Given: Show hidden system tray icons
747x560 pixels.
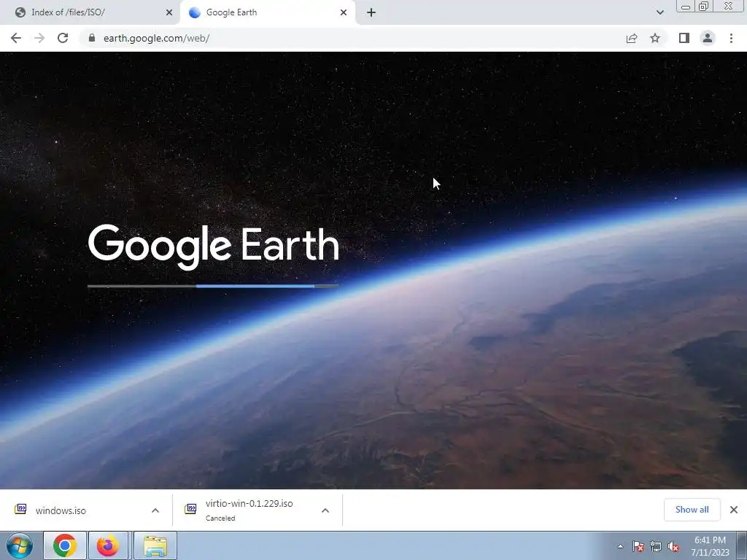Looking at the screenshot, I should point(620,546).
